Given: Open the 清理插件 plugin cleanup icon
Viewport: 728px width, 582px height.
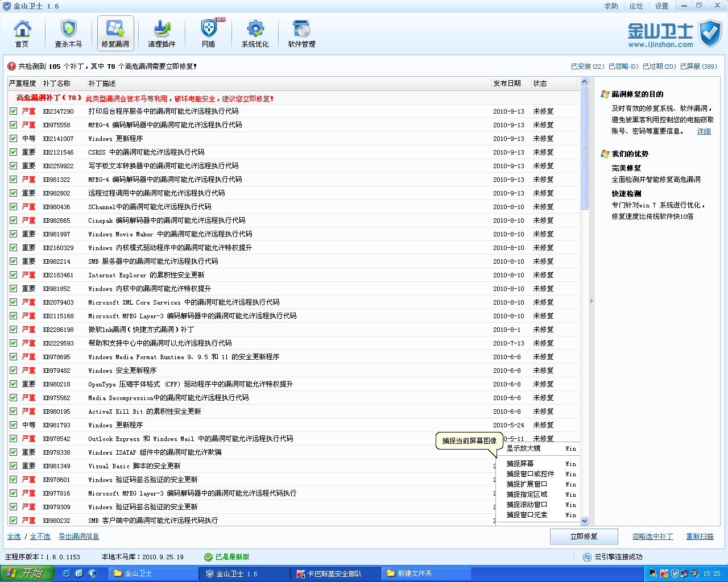Looking at the screenshot, I should pyautogui.click(x=162, y=34).
